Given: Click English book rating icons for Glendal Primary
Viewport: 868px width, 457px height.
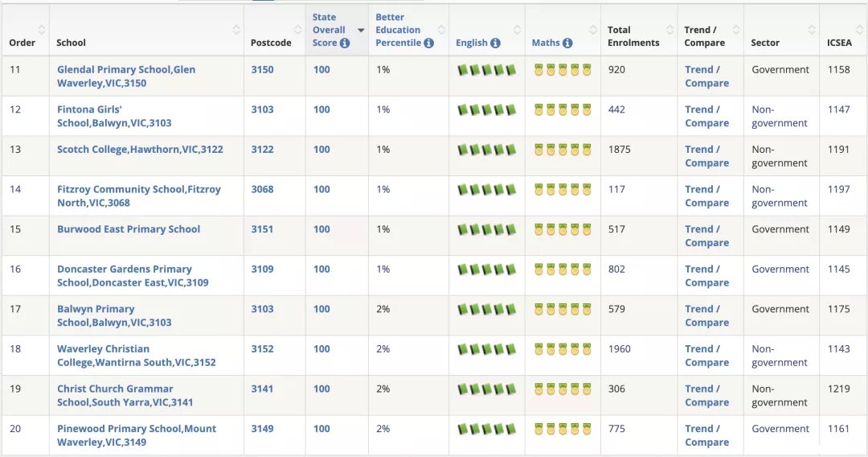Looking at the screenshot, I should tap(486, 70).
